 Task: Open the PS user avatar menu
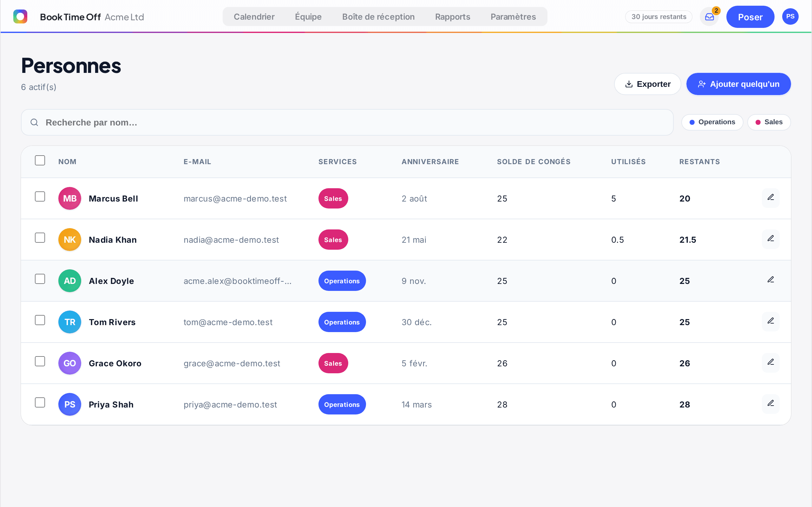tap(790, 16)
